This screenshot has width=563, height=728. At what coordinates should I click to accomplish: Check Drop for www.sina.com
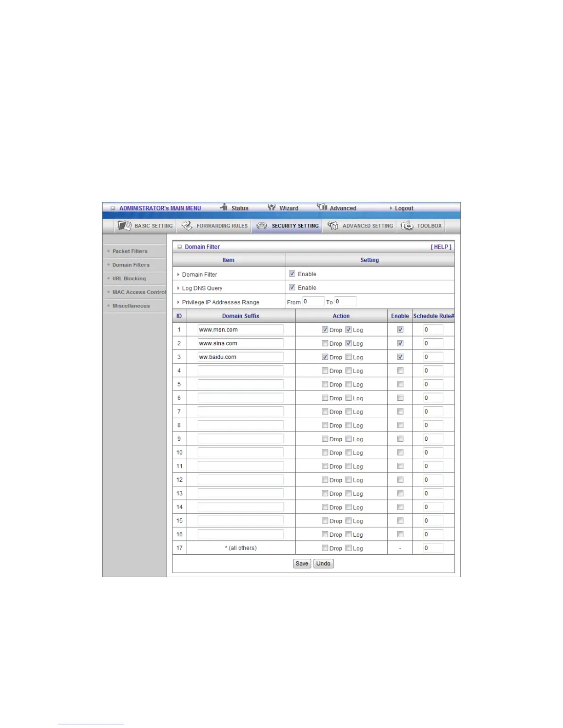click(325, 343)
